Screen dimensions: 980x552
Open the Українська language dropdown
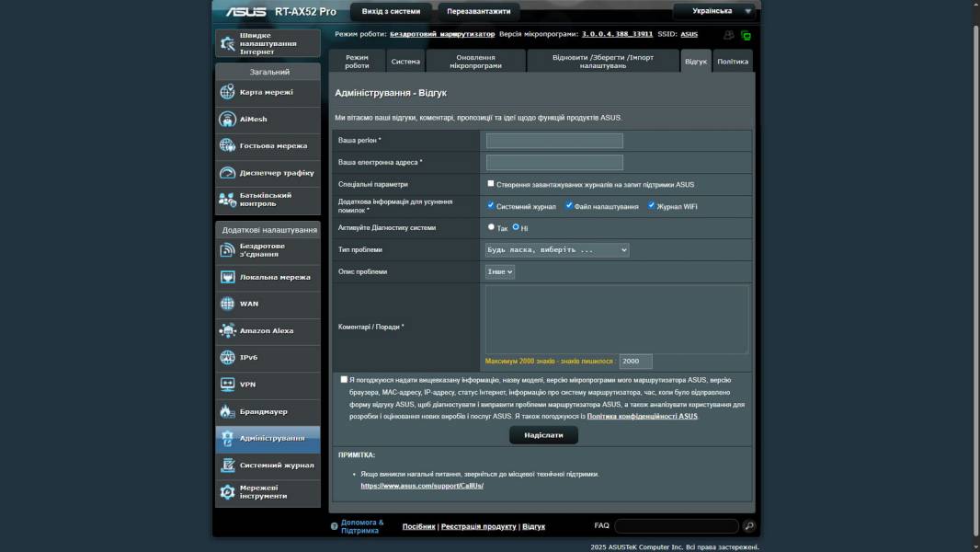coord(714,11)
